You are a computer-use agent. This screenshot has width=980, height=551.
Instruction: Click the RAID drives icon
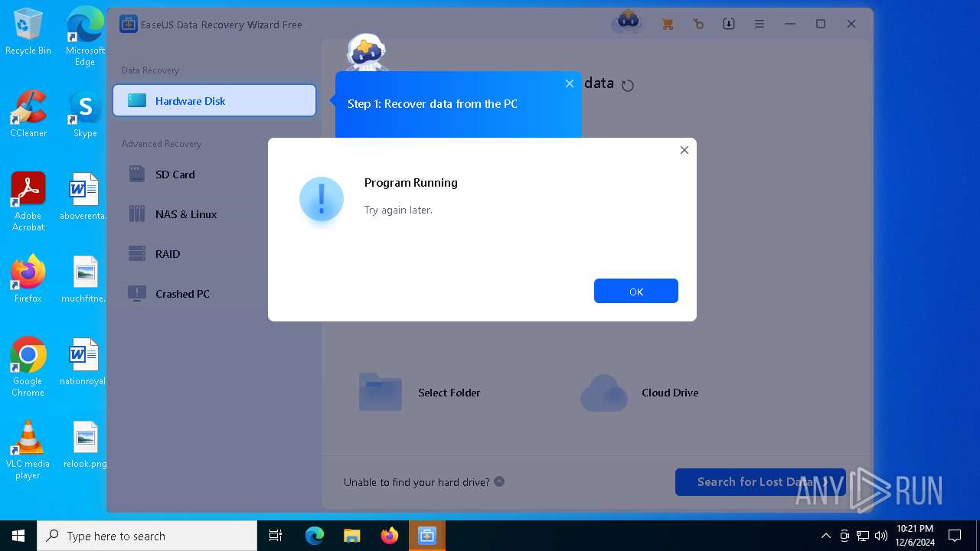137,254
